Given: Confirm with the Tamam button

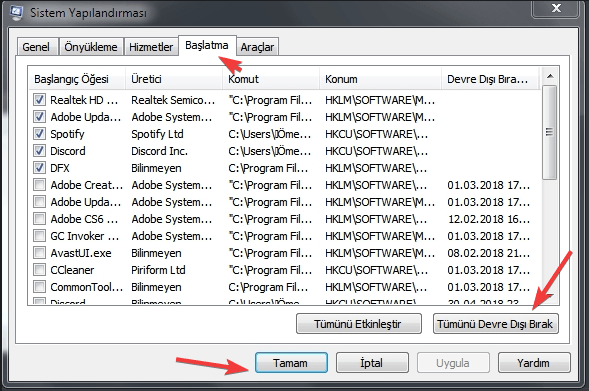Looking at the screenshot, I should (291, 363).
